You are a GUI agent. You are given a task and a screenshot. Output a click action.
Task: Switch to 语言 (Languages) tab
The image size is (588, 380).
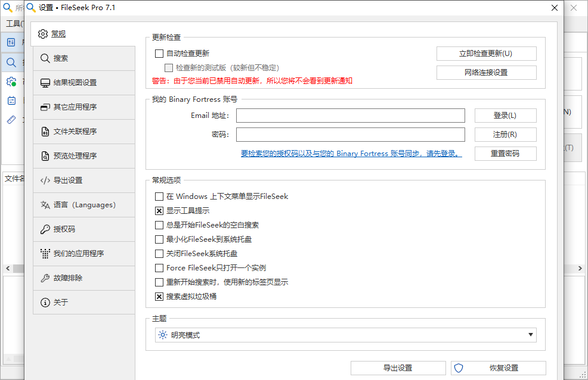click(x=84, y=205)
